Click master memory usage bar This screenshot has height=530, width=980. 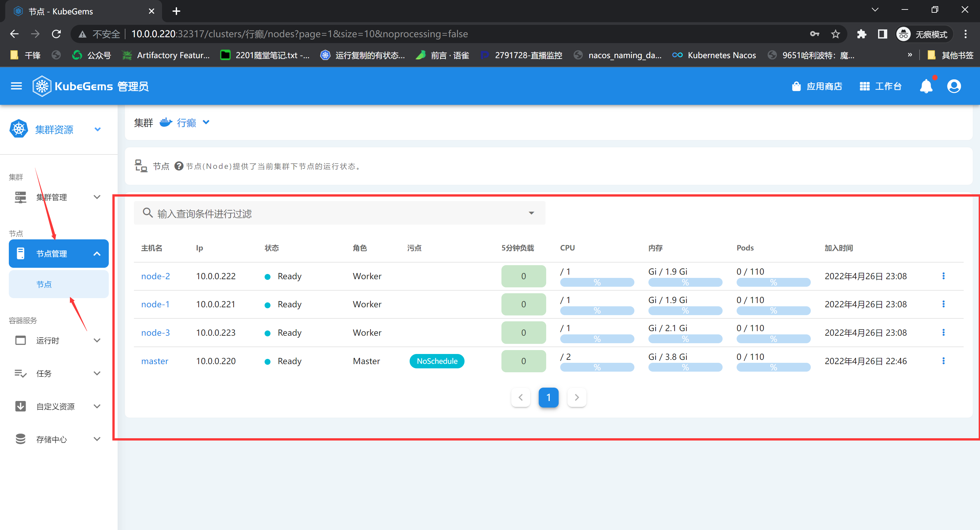pos(685,367)
